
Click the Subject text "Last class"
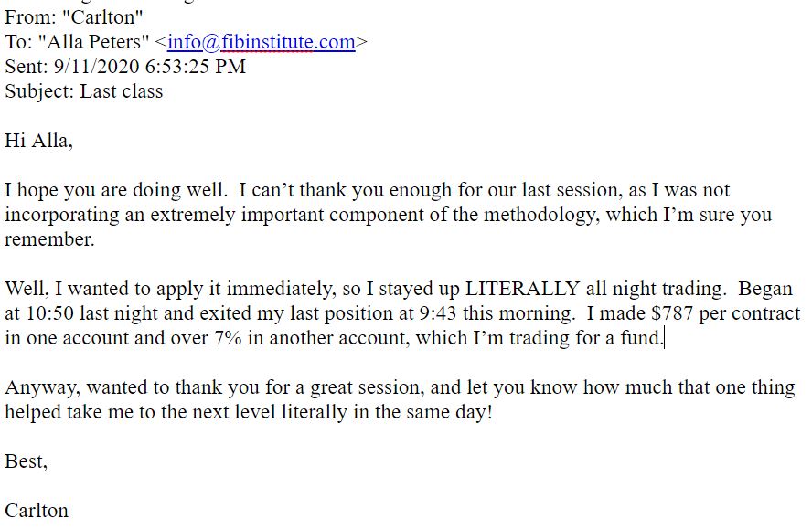pos(122,91)
